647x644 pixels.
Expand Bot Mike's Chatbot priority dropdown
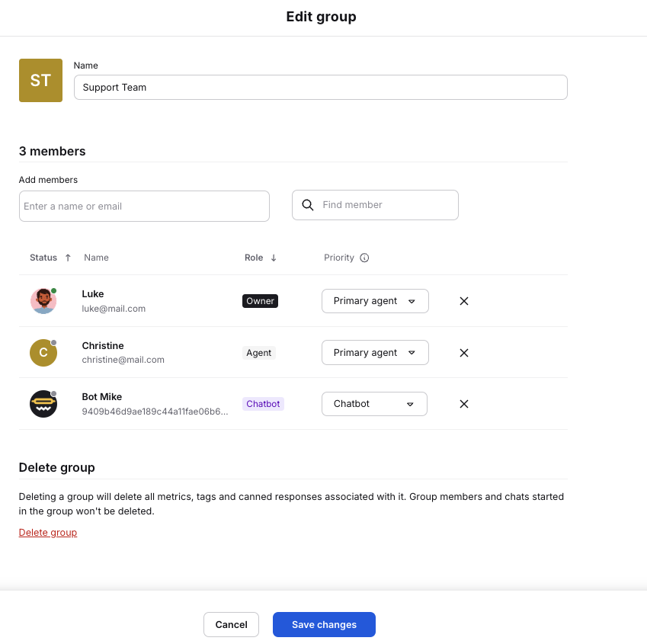coord(374,404)
